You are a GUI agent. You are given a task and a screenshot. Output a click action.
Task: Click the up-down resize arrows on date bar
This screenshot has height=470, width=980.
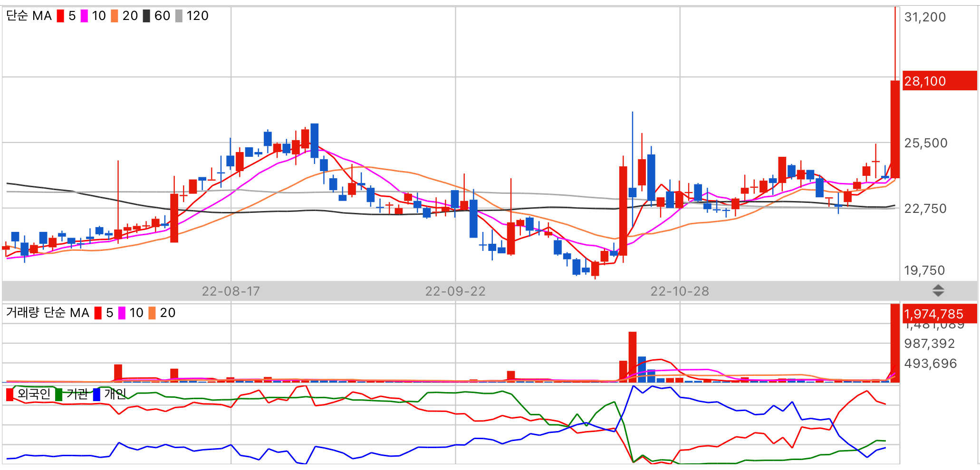pos(938,290)
